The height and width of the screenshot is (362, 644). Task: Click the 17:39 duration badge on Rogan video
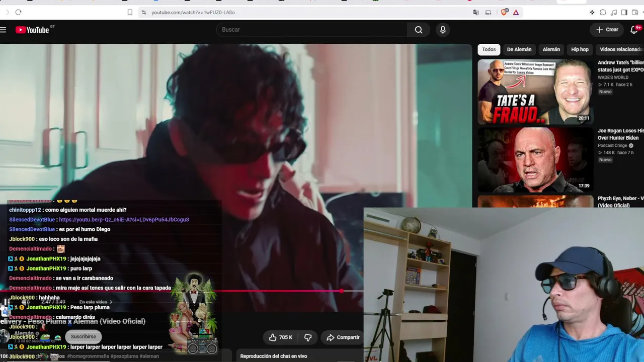coord(584,186)
